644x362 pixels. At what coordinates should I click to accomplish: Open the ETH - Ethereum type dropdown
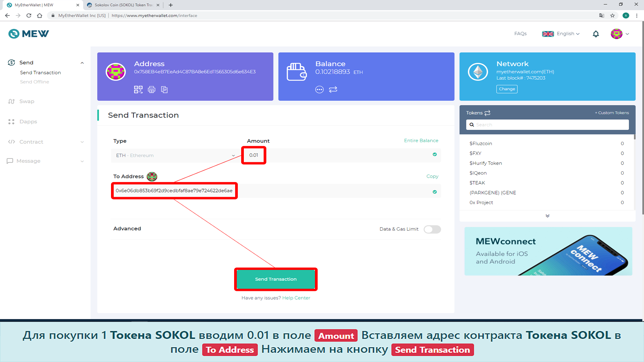[176, 156]
